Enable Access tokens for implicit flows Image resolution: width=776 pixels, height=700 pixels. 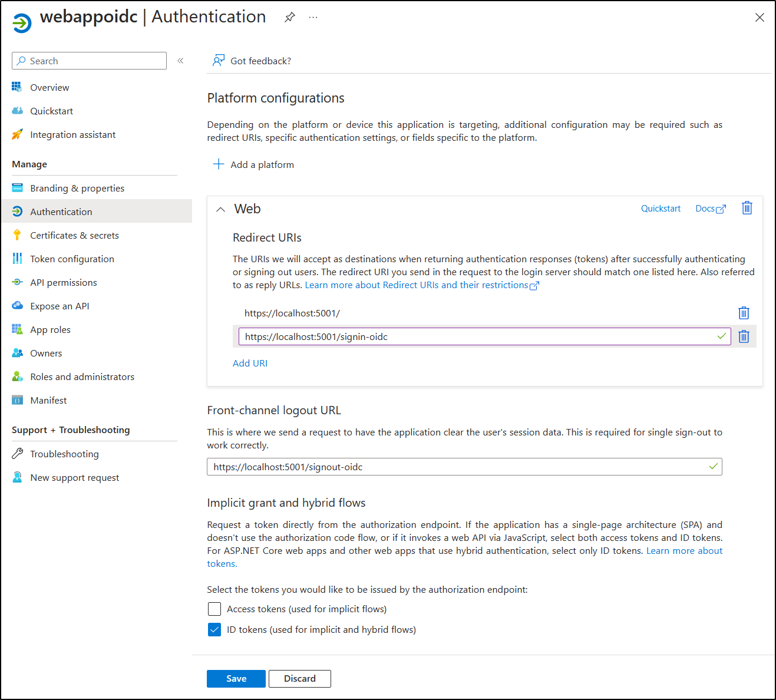[214, 609]
